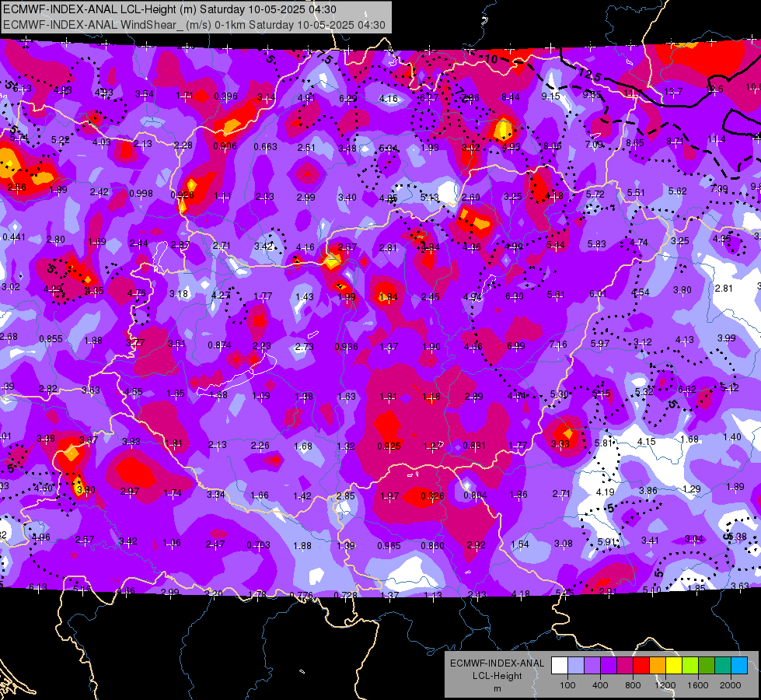Click the wind shear value 0.874
This screenshot has height=700, width=761.
[220, 345]
